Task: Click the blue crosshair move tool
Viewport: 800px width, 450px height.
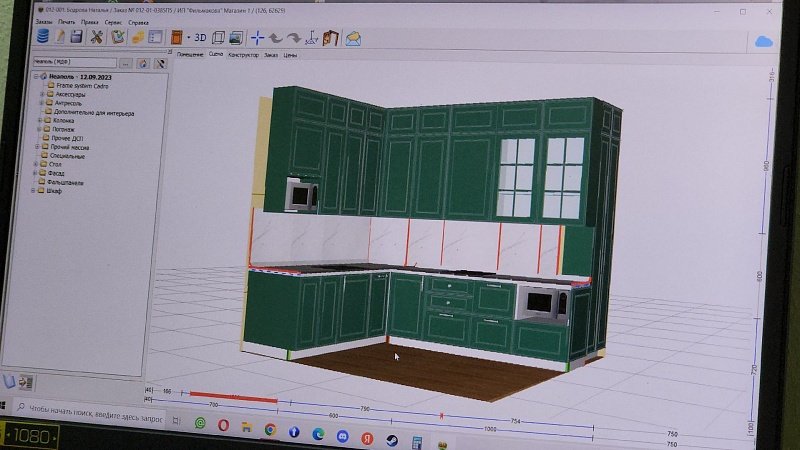Action: [257, 38]
